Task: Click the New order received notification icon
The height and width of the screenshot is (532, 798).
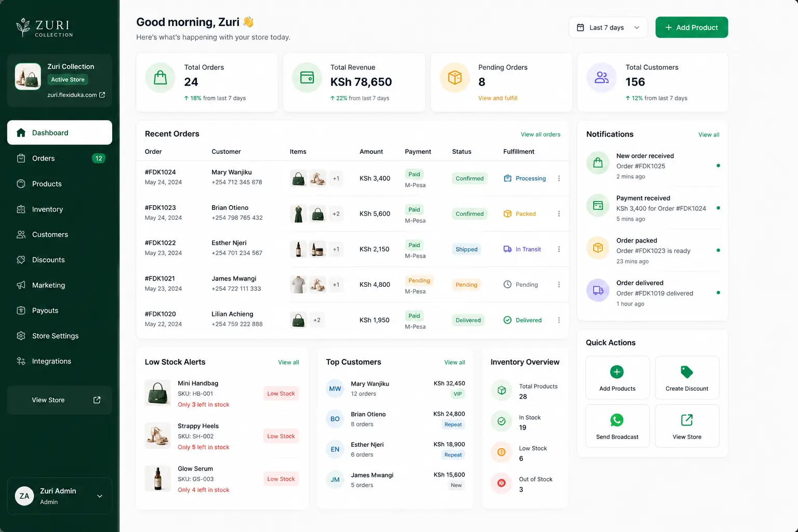Action: pos(598,163)
